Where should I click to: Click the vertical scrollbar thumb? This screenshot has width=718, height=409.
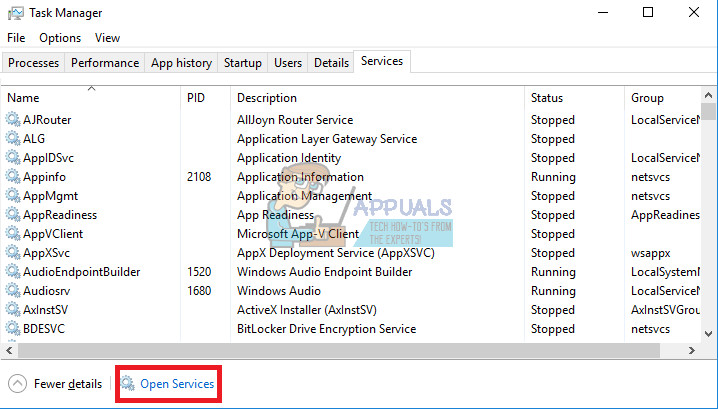click(x=708, y=112)
